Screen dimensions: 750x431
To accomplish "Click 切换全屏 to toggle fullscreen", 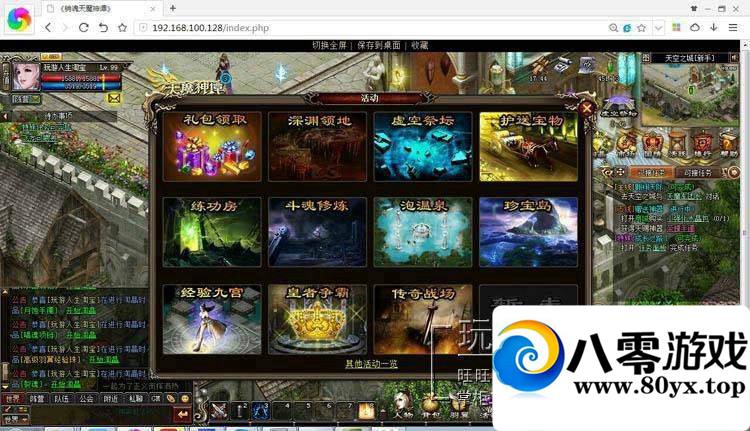I will [x=329, y=45].
